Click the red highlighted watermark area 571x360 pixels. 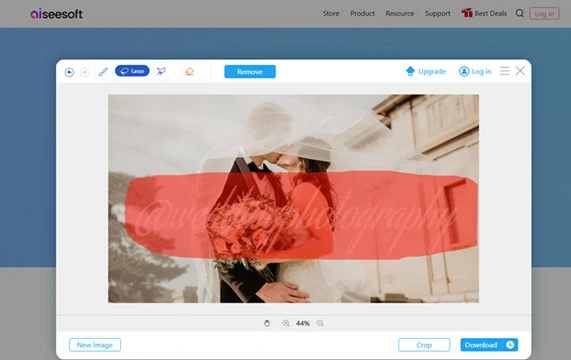point(301,215)
